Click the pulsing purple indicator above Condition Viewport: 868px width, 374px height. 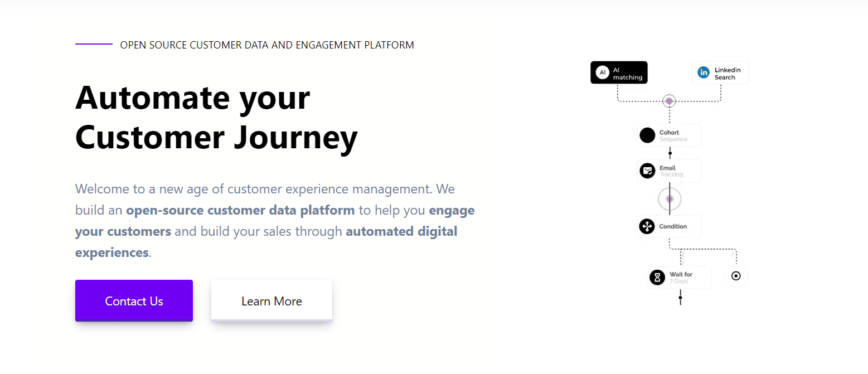click(669, 198)
